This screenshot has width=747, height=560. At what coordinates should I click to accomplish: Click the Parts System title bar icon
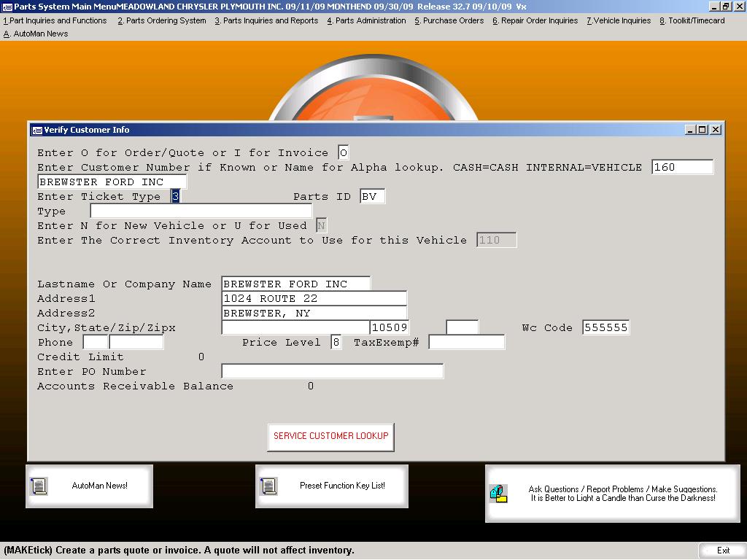[x=7, y=7]
